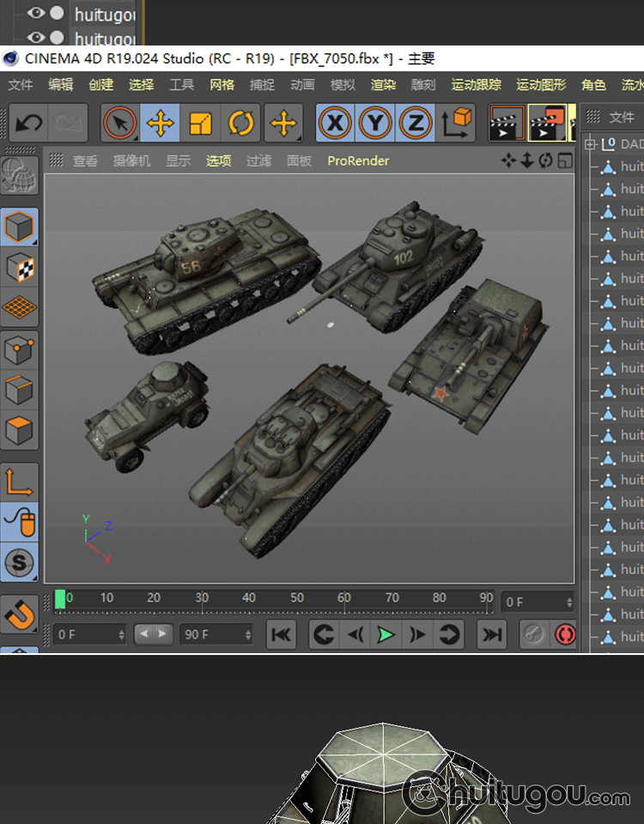
Task: Open the snap magnet options
Action: point(20,615)
